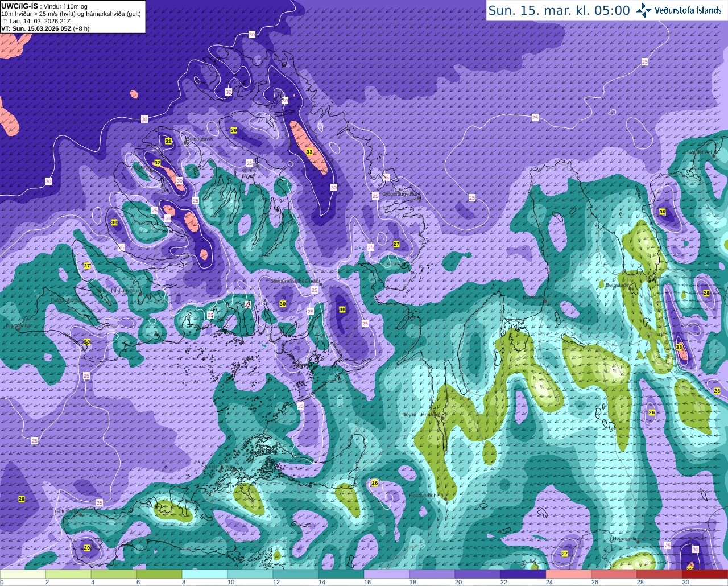Click the Gufuskálar station label
Screen dimensions: 728x586
[x=66, y=512]
